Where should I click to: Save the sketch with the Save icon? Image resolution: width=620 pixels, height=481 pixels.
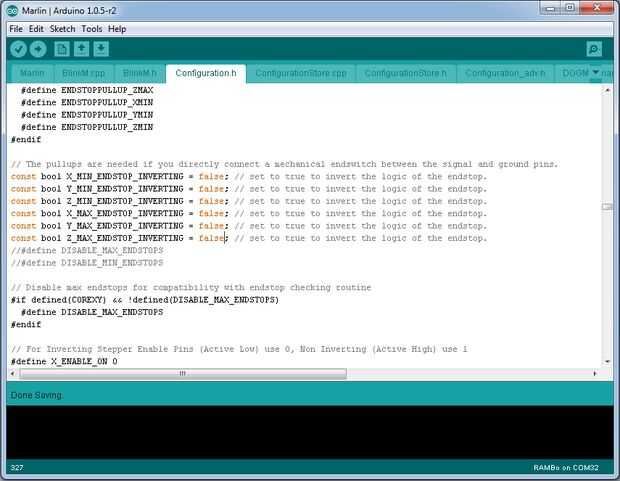point(101,49)
